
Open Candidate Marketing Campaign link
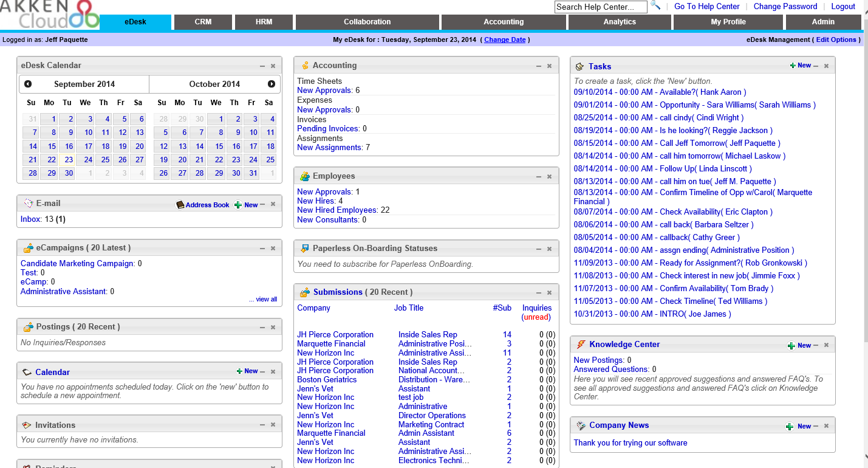click(x=77, y=264)
